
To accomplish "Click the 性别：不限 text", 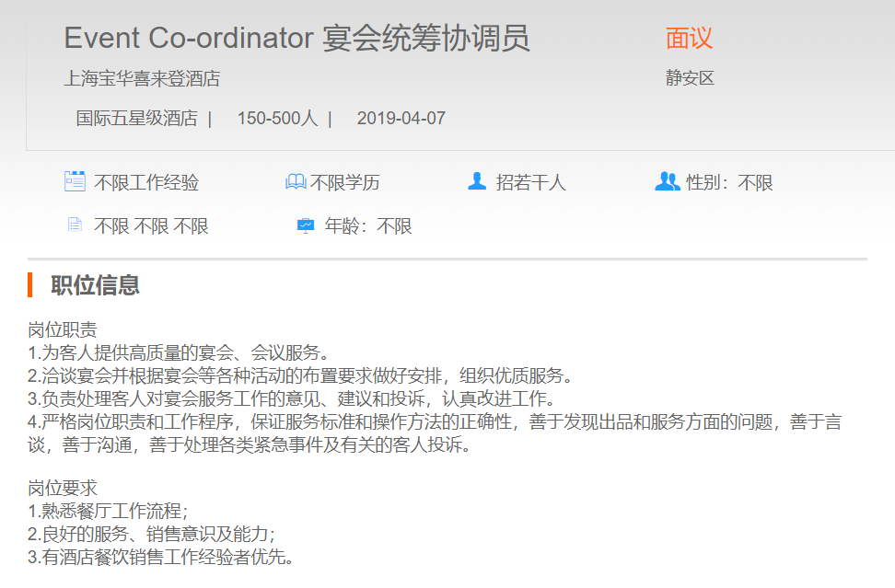I will 729,182.
